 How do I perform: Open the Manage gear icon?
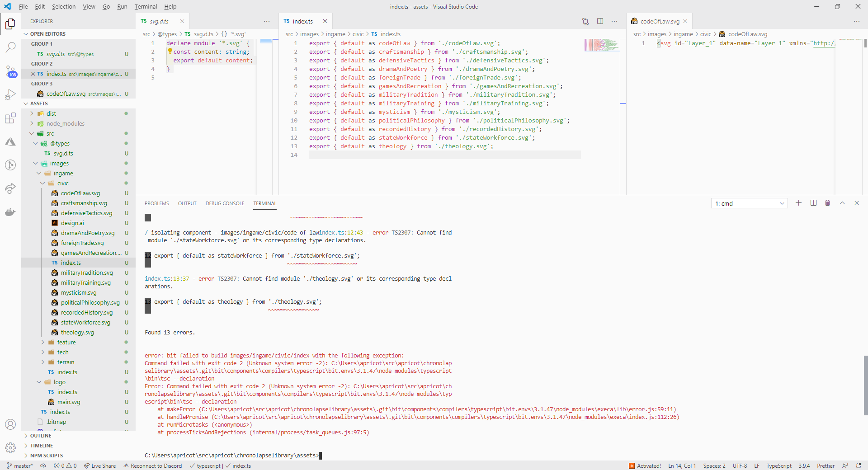point(10,448)
